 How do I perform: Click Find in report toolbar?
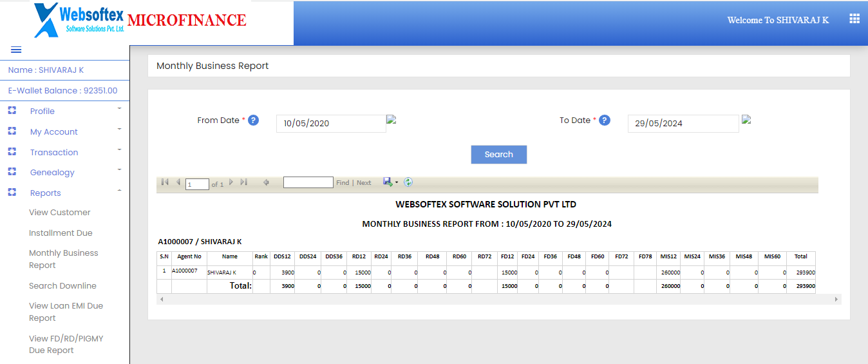[x=343, y=183]
